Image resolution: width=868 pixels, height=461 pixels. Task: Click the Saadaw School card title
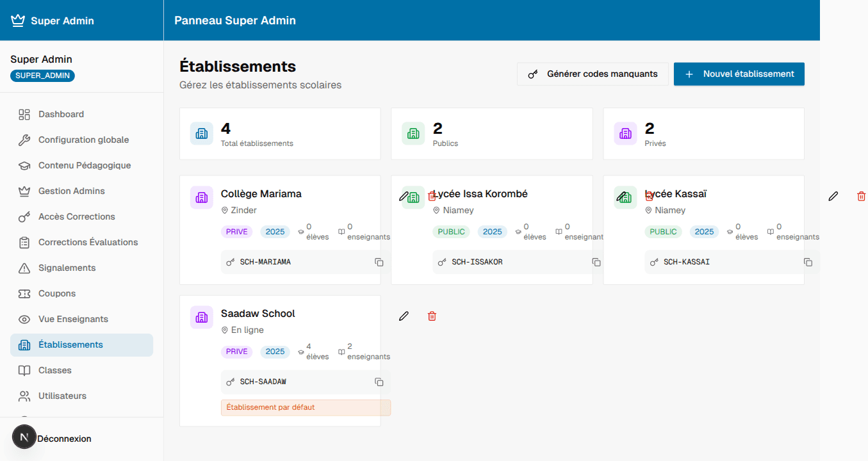click(x=258, y=314)
